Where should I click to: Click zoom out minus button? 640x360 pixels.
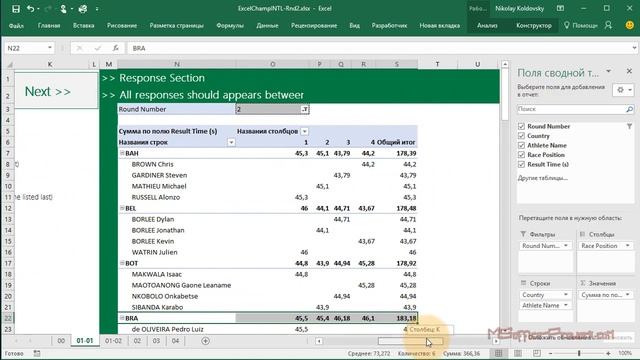(x=550, y=353)
